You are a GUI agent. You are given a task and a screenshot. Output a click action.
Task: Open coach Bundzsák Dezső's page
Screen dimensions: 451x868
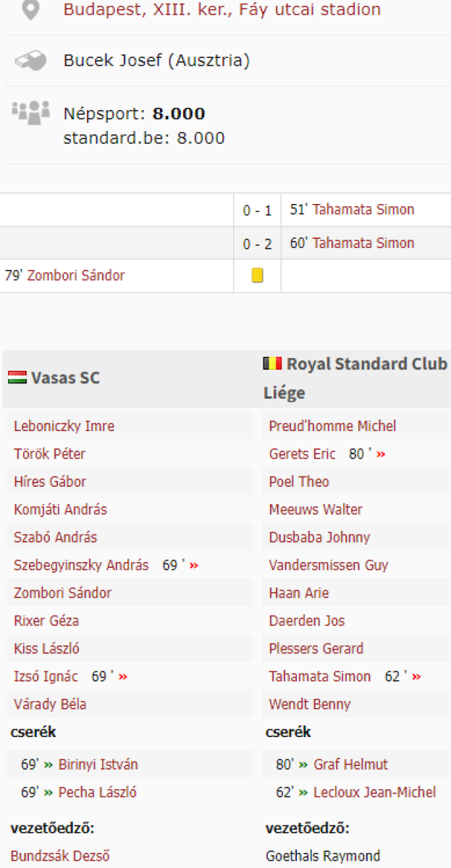pyautogui.click(x=60, y=856)
